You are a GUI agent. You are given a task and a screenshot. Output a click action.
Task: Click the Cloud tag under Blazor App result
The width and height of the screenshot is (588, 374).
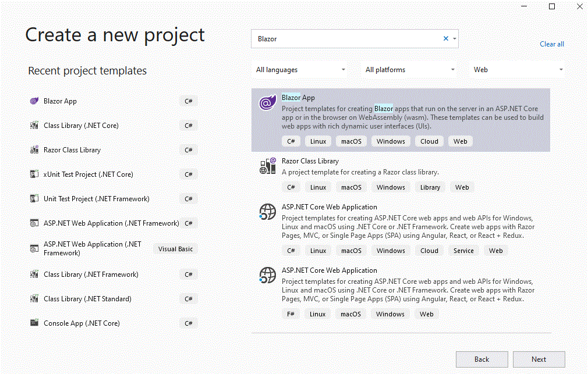tap(430, 141)
